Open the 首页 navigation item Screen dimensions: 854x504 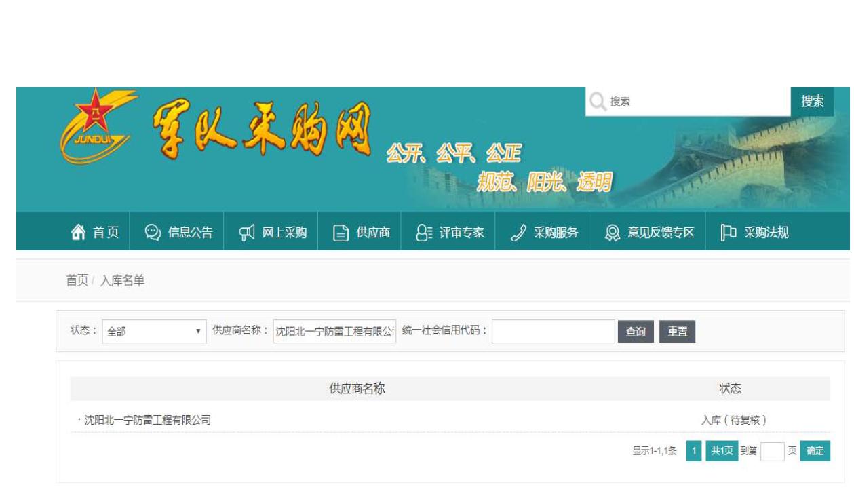coord(95,233)
